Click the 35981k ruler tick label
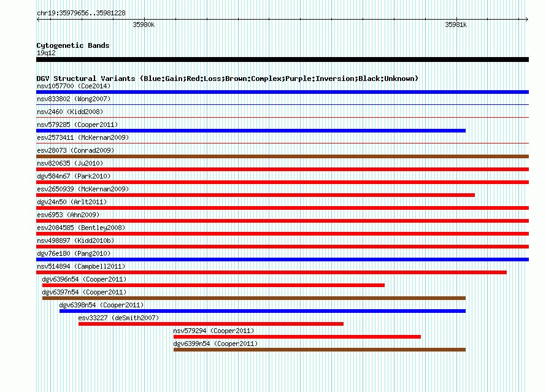This screenshot has width=546, height=392. 456,25
